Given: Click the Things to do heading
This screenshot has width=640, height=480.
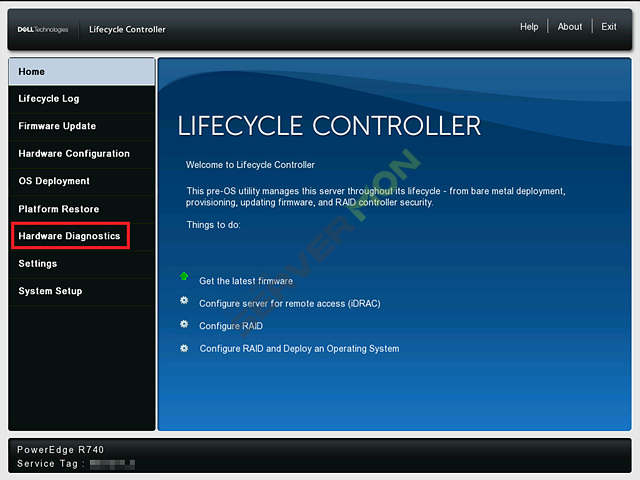Looking at the screenshot, I should click(x=213, y=225).
